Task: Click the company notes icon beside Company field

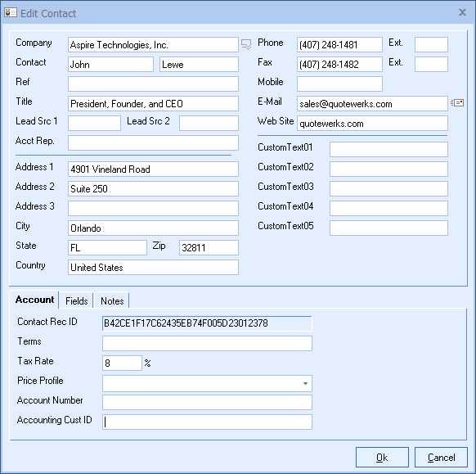Action: coord(246,44)
